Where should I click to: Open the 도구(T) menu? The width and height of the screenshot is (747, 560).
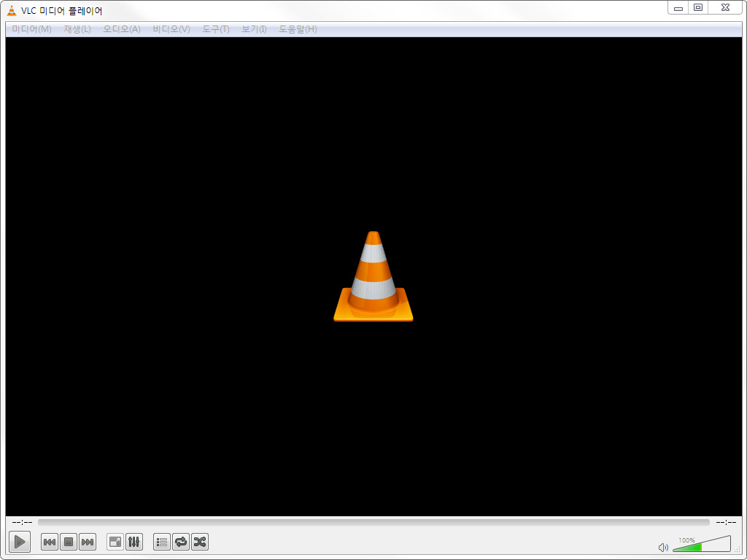coord(216,29)
